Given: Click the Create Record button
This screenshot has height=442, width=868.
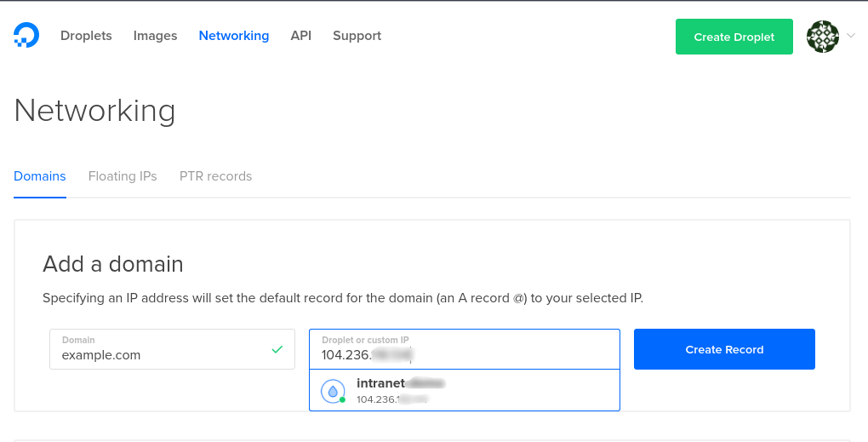Looking at the screenshot, I should [724, 349].
